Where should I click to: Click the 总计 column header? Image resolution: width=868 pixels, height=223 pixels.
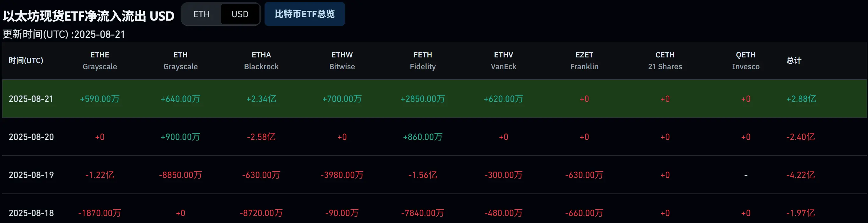794,61
